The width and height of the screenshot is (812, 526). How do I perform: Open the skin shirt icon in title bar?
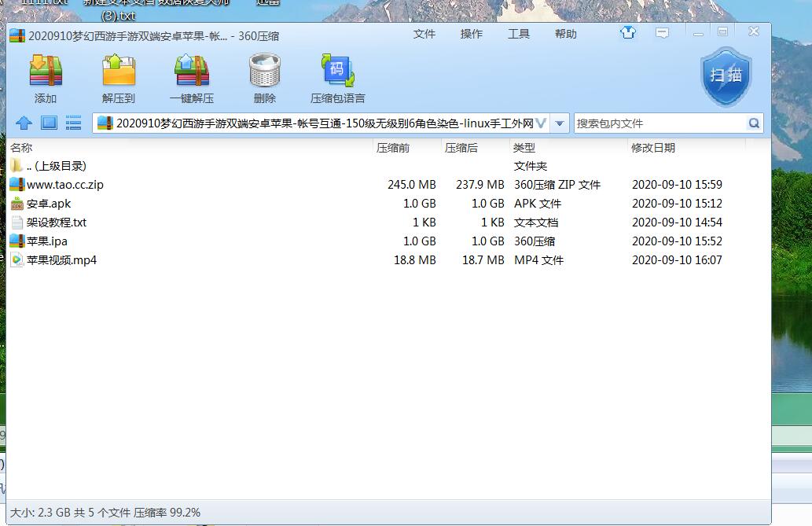tap(627, 33)
